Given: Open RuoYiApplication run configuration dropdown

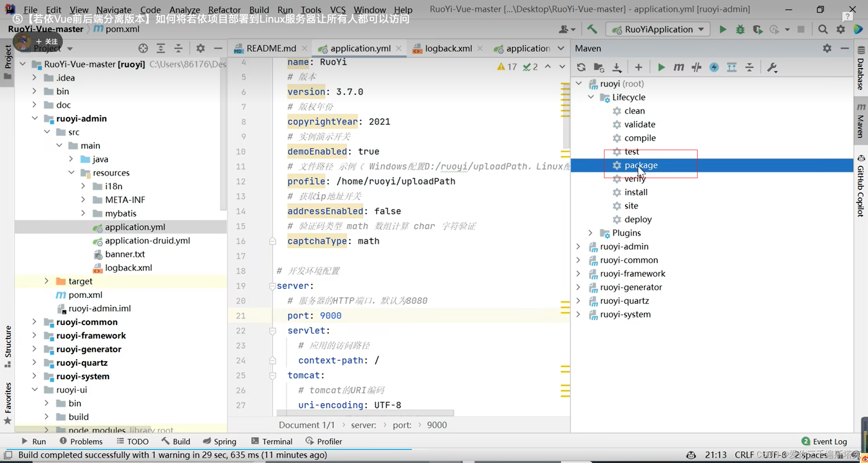Looking at the screenshot, I should [x=658, y=29].
